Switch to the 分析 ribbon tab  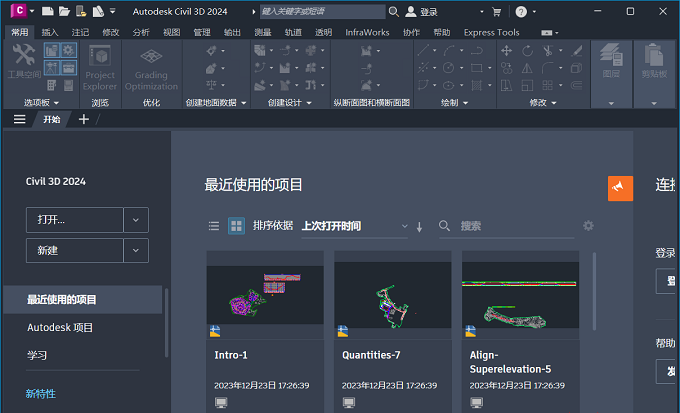click(x=141, y=33)
